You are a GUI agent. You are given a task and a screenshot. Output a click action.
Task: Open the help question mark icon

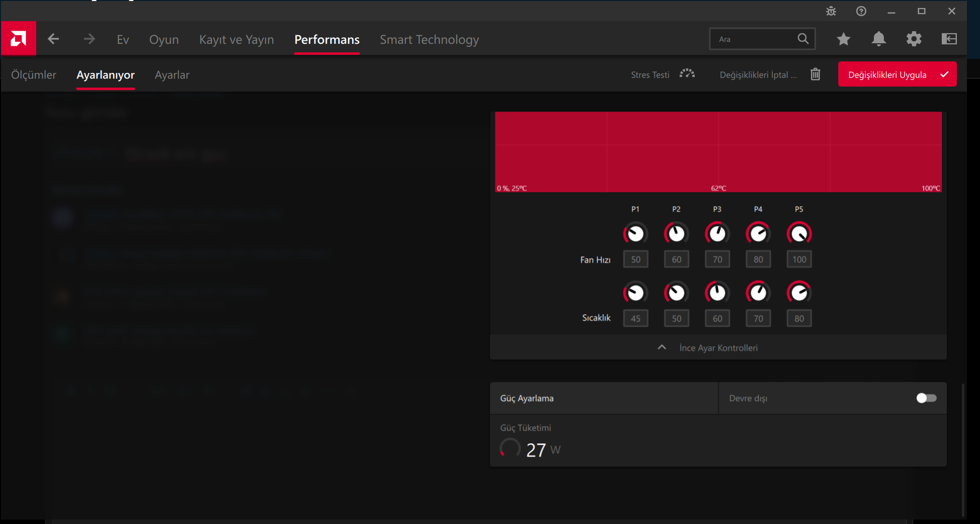click(861, 11)
